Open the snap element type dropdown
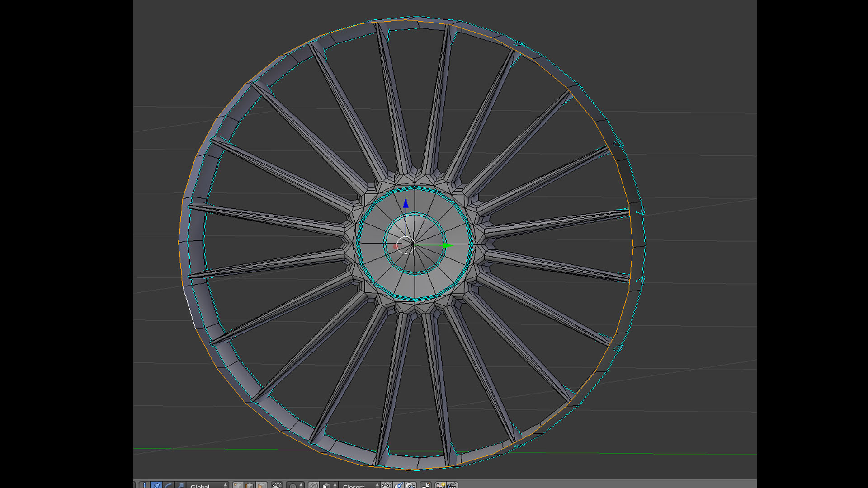This screenshot has width=868, height=488. [x=329, y=486]
